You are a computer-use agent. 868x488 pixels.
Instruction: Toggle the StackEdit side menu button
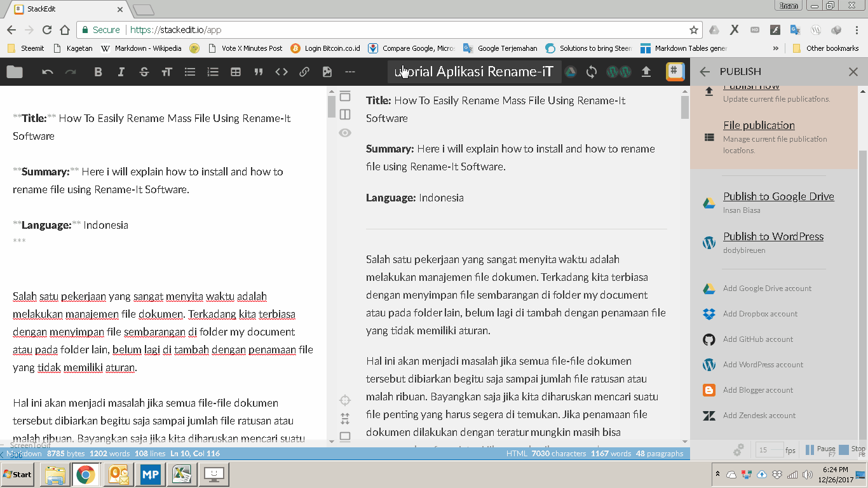675,71
